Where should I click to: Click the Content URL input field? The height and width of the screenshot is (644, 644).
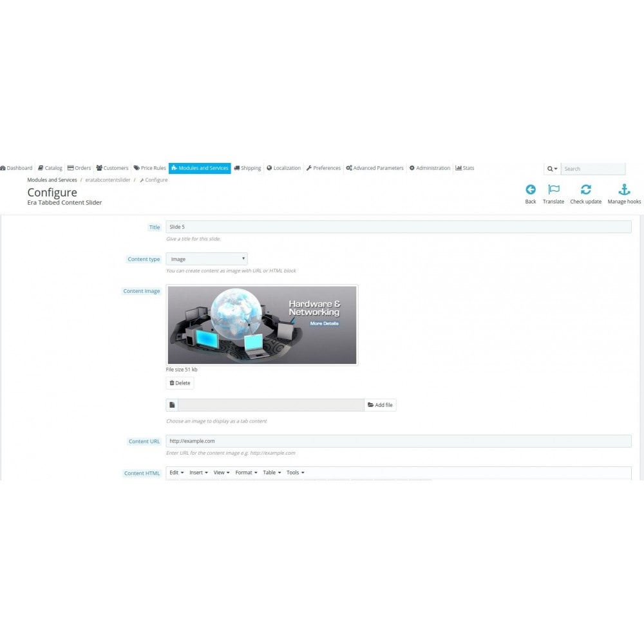coord(399,441)
